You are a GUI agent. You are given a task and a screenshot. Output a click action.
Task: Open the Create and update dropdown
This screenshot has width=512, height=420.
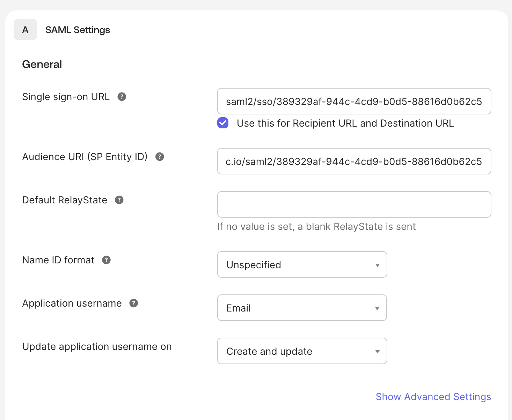(302, 351)
